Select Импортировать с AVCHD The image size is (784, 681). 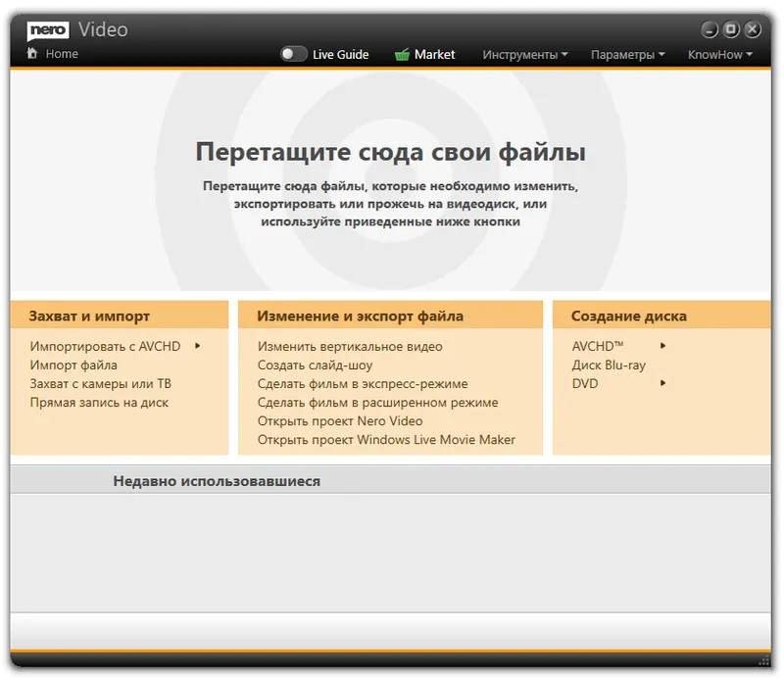105,346
